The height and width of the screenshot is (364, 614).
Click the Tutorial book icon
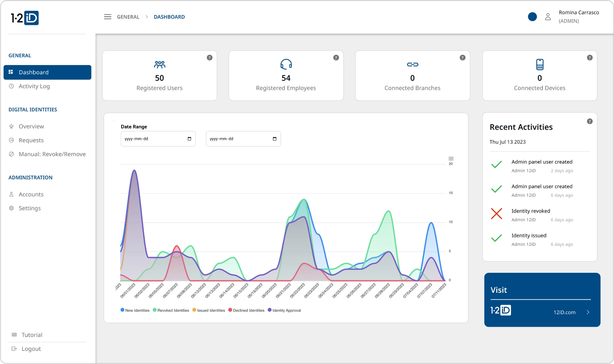pyautogui.click(x=14, y=335)
